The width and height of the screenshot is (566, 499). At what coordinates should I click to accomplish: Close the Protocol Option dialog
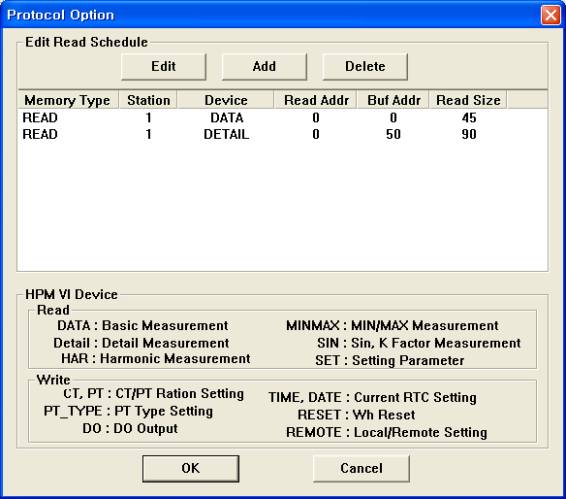coord(550,15)
